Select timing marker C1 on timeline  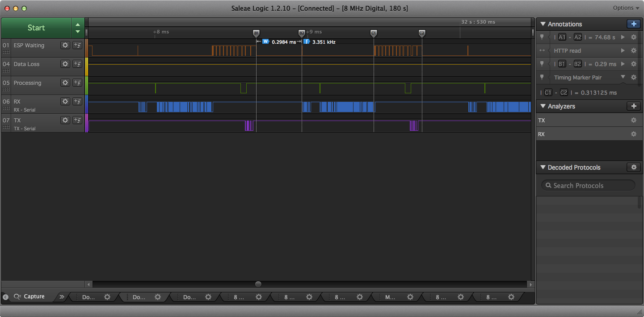click(374, 33)
